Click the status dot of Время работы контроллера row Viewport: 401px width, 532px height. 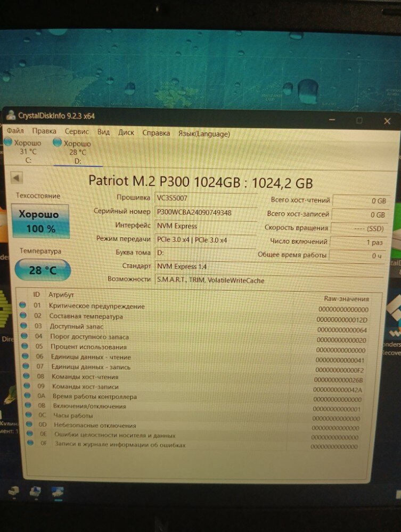[x=28, y=395]
